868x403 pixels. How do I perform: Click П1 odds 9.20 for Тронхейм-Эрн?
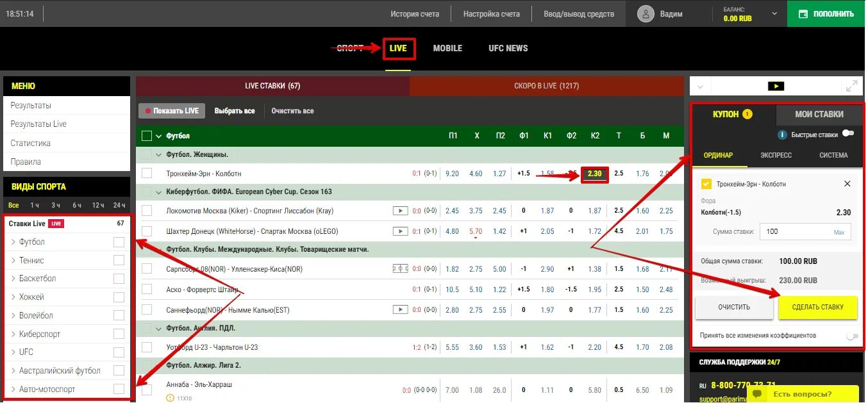click(452, 174)
